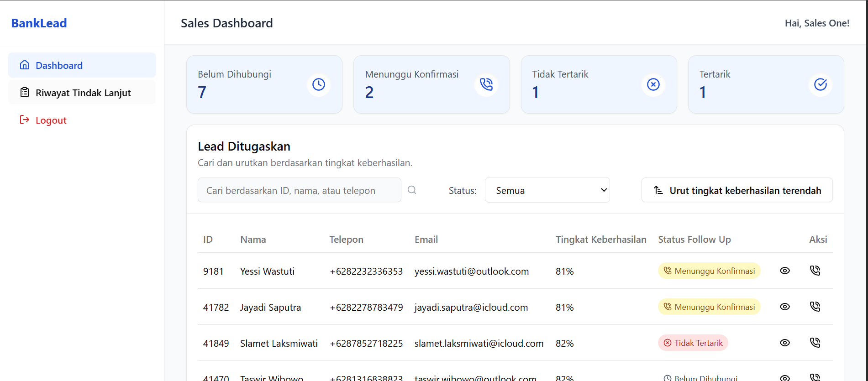Image resolution: width=868 pixels, height=381 pixels.
Task: Click email jayadi.saputra@icloud.com
Action: (471, 307)
